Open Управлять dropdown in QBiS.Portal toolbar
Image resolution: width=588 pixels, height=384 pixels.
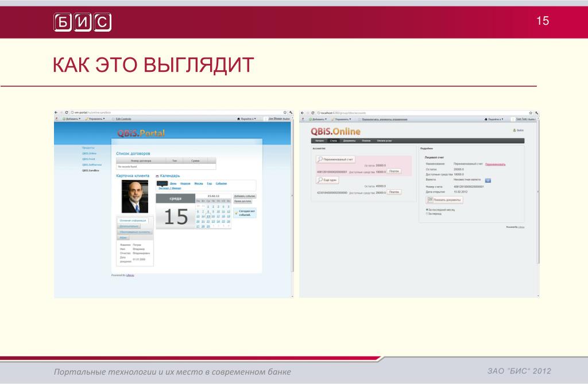click(95, 119)
